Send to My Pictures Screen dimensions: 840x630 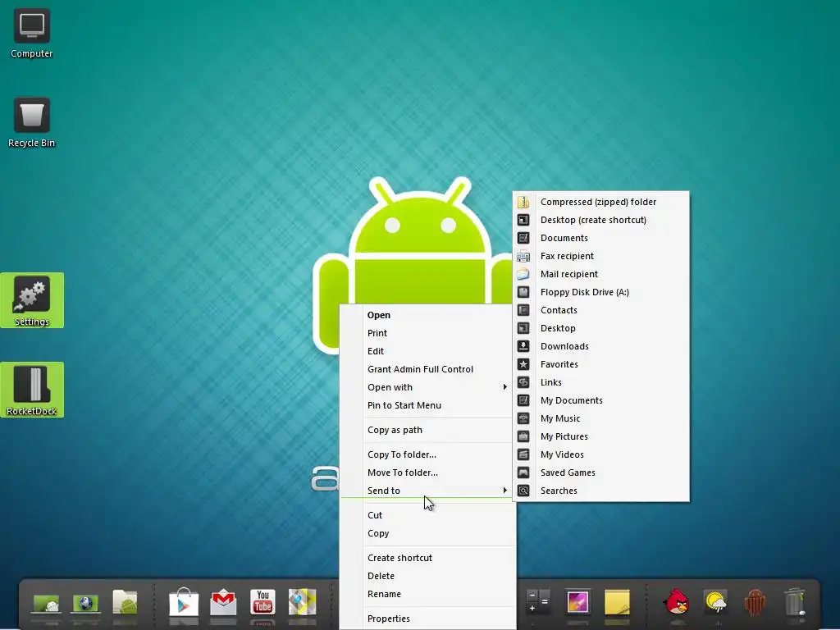[x=601, y=436]
